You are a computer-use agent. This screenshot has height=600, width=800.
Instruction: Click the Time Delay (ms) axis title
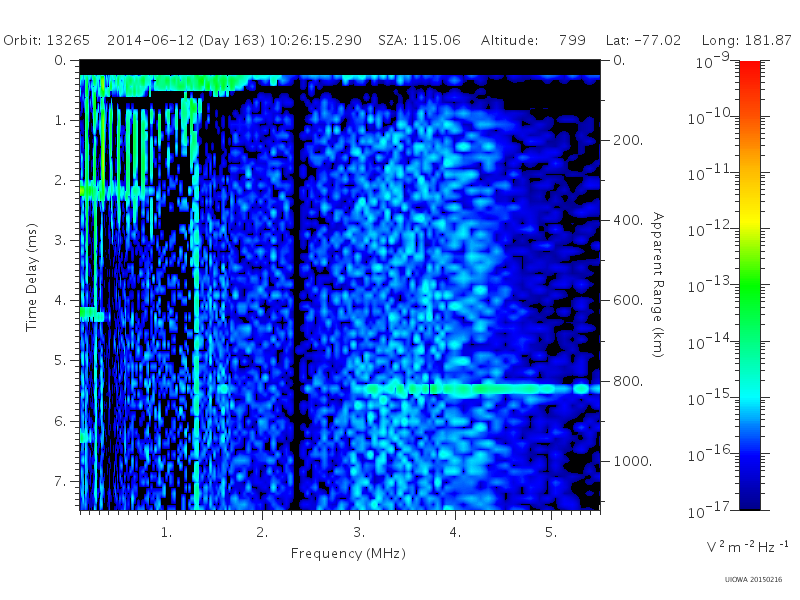tap(32, 277)
